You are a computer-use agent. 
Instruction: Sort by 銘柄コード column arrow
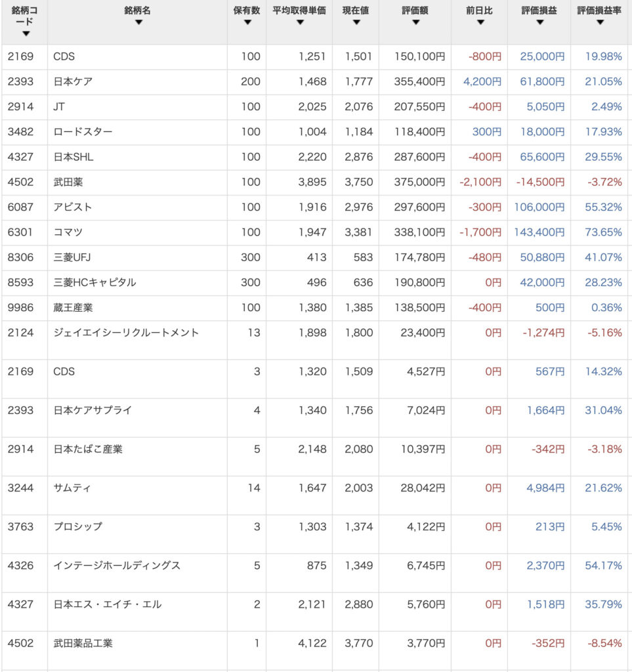(x=26, y=33)
